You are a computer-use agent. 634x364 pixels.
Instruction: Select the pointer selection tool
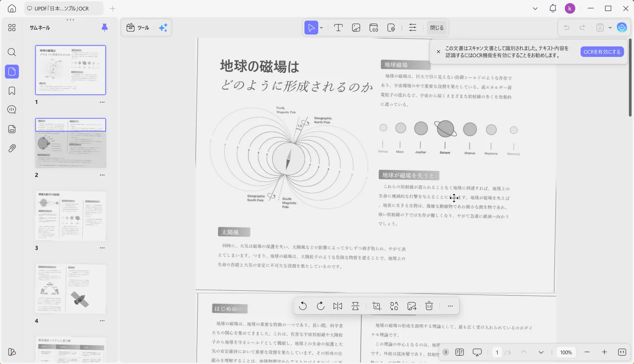tap(311, 28)
